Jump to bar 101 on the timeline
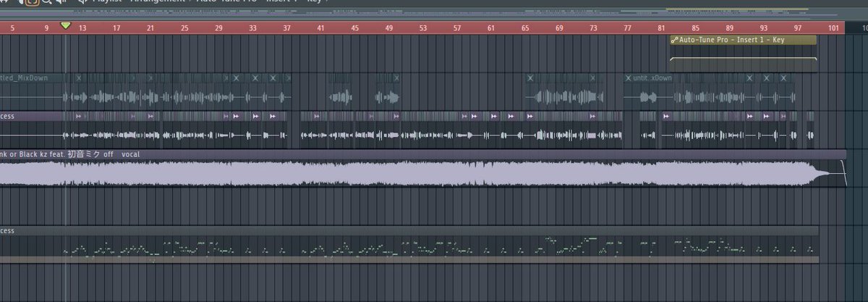 click(833, 27)
